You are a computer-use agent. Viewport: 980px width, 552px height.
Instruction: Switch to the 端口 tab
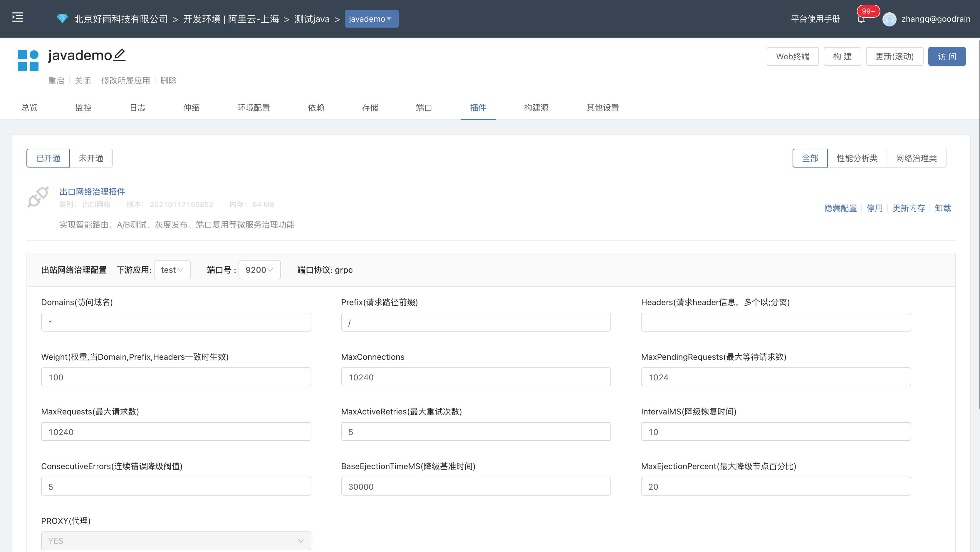424,108
